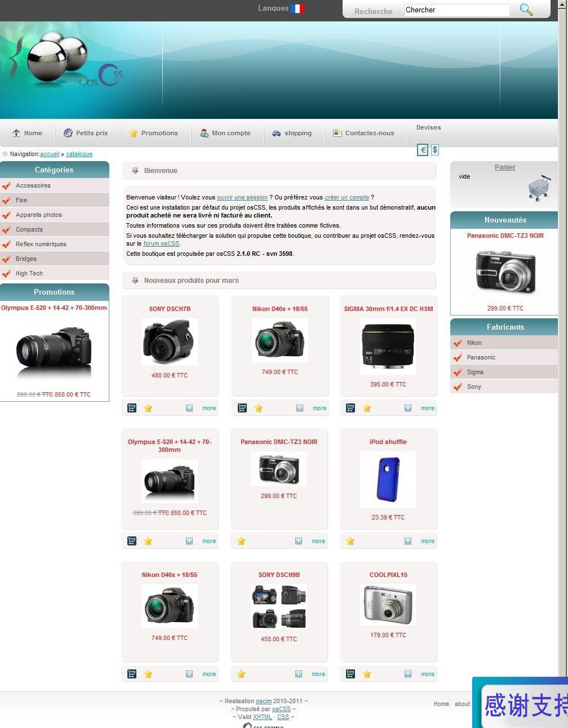This screenshot has height=728, width=568.
Task: Go to Mon compte menu item
Action: click(225, 133)
